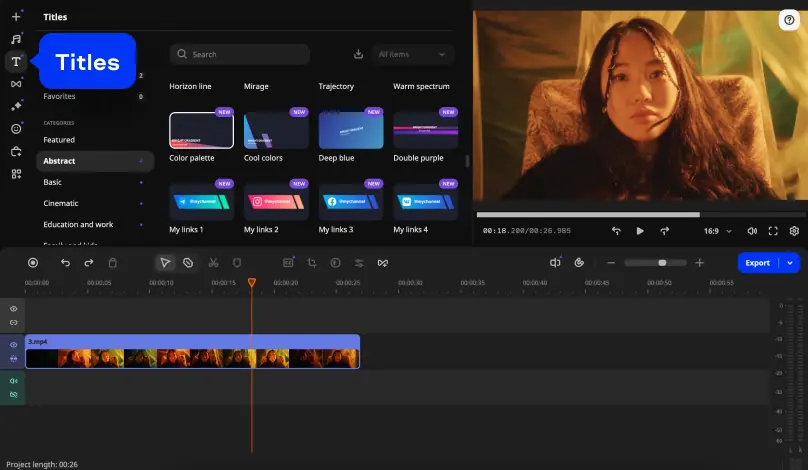Toggle visibility eye of 3.mp4 video track

14,345
